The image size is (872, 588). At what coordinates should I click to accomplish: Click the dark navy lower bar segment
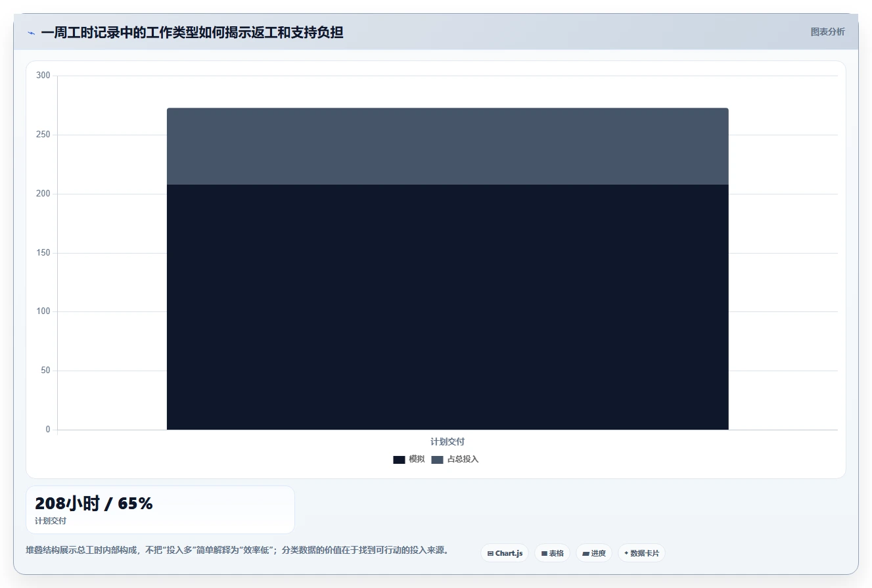click(x=447, y=307)
